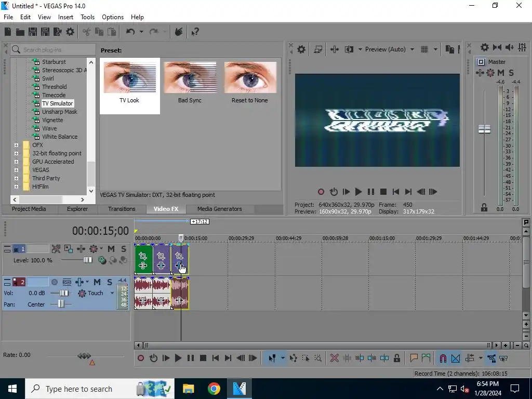532x399 pixels.
Task: Click the Search plug-ins field
Action: pos(54,50)
